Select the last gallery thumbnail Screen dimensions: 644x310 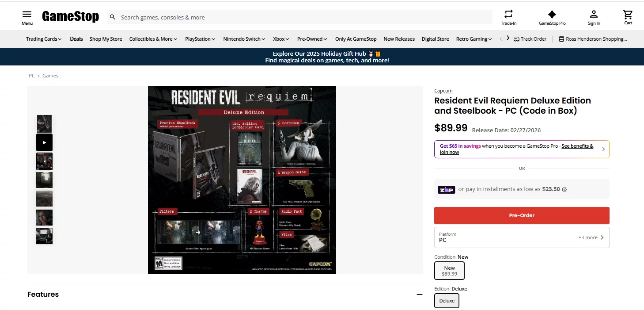click(44, 236)
